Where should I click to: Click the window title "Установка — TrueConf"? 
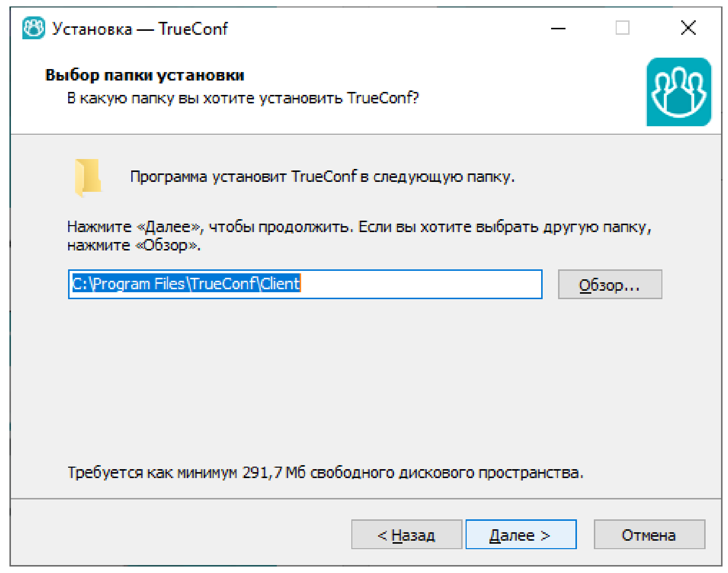pos(140,29)
